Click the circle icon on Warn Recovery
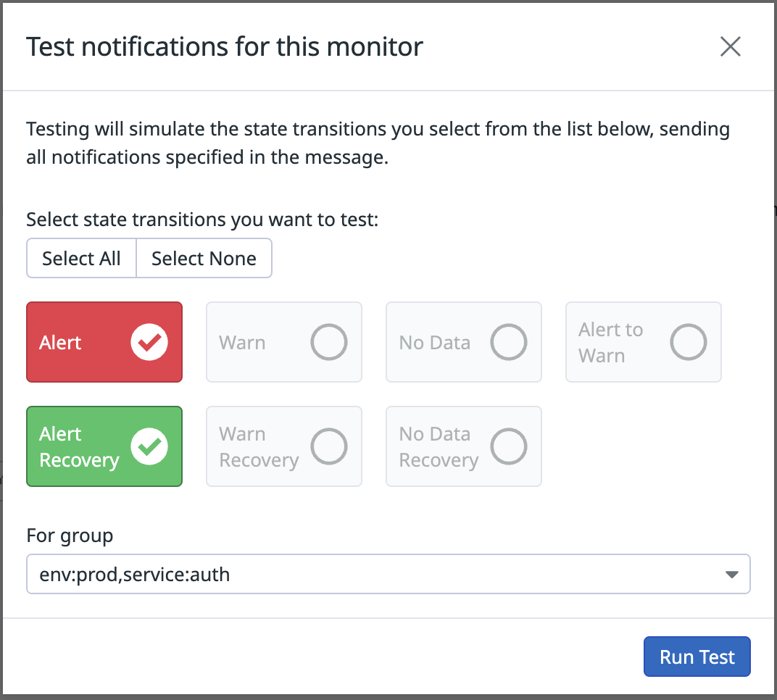 pyautogui.click(x=328, y=446)
